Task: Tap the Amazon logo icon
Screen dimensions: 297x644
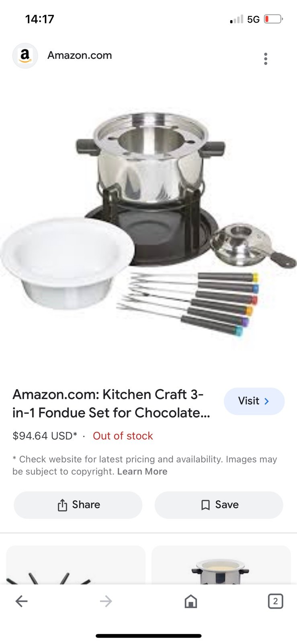Action: point(25,56)
